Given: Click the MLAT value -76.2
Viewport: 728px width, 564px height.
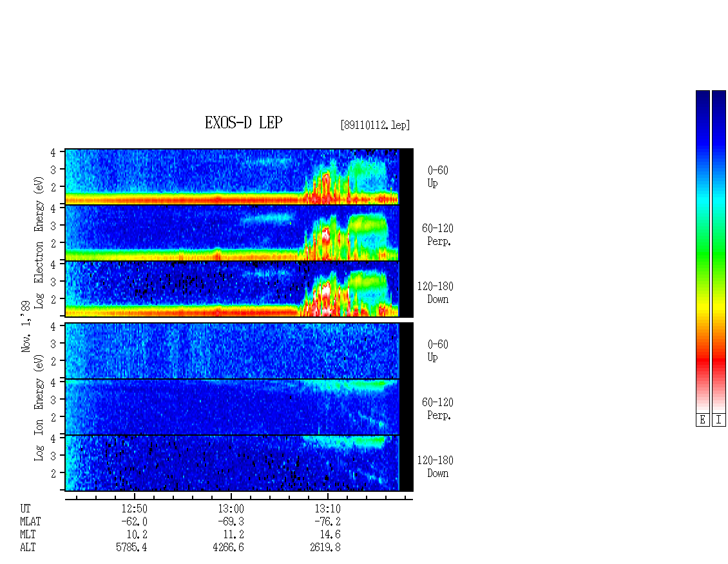Looking at the screenshot, I should point(327,521).
